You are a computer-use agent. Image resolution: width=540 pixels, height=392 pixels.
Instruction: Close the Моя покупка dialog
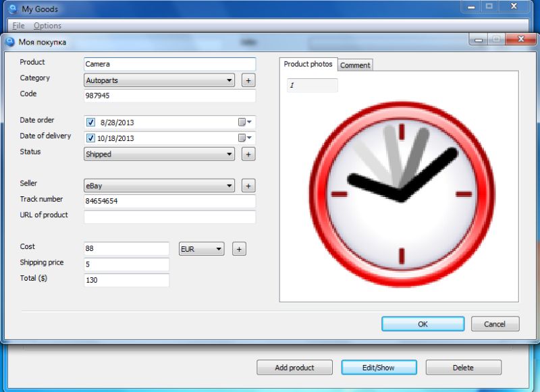(x=521, y=39)
